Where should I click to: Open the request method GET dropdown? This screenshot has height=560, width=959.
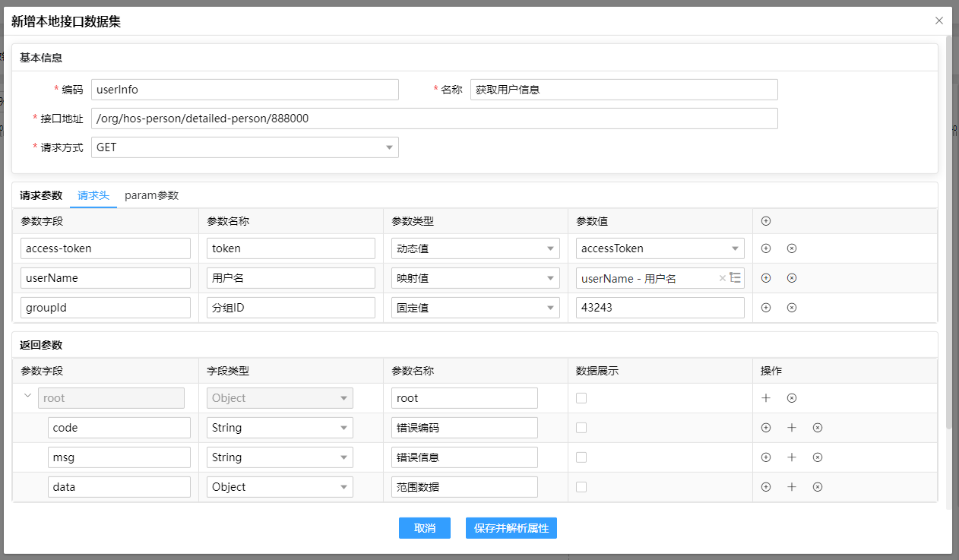click(x=245, y=147)
